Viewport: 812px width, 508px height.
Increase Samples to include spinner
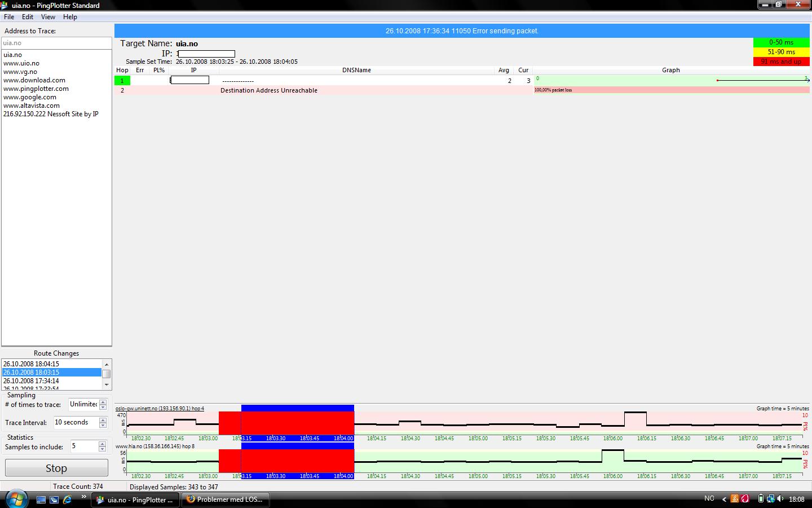click(x=102, y=444)
